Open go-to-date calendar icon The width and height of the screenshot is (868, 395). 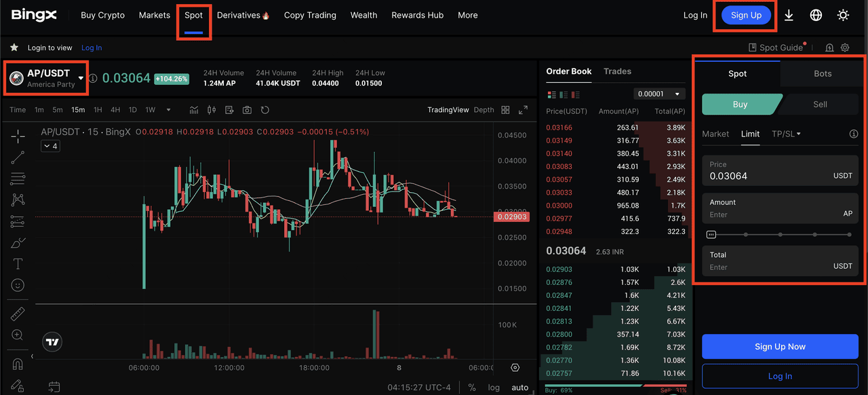point(54,387)
